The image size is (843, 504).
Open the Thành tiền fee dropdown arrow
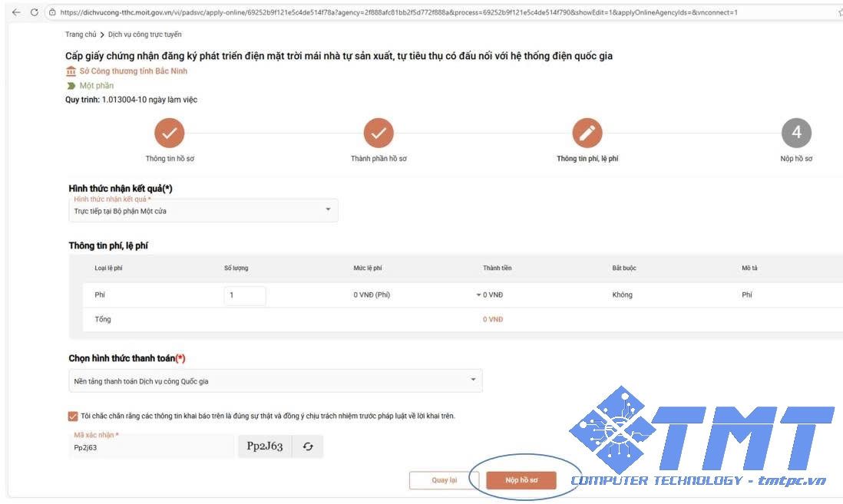click(x=478, y=295)
